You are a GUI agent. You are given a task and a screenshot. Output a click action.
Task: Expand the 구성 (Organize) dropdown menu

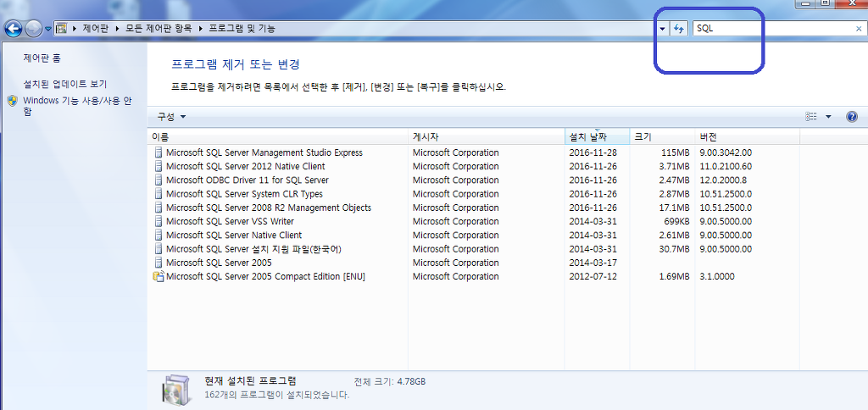click(170, 117)
